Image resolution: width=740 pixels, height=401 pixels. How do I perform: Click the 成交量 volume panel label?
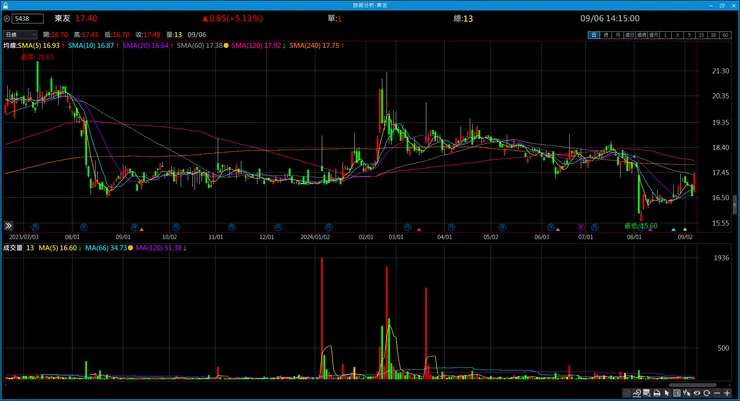tap(13, 248)
